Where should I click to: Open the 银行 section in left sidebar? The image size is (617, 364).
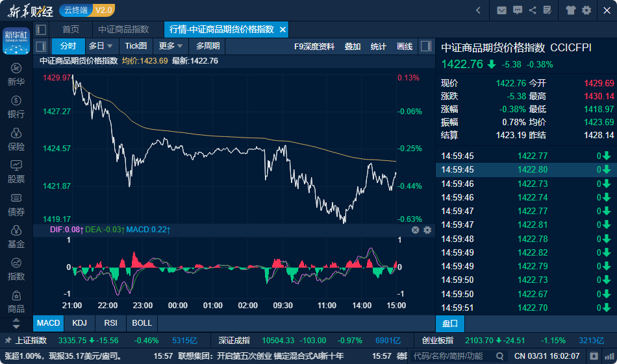(x=16, y=107)
